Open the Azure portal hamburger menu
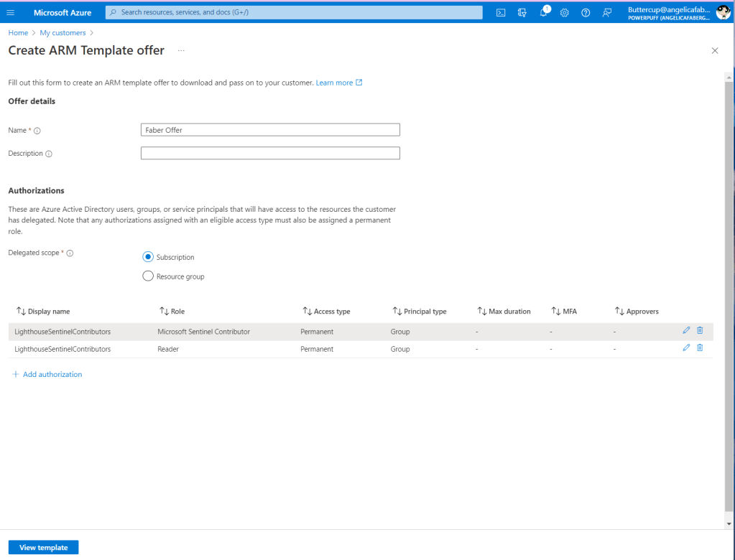 click(x=10, y=12)
